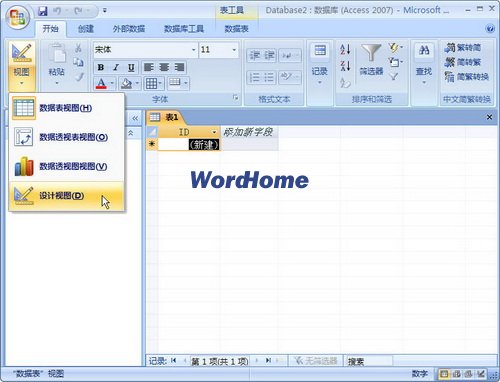Open the fill color dropdown arrow
The image size is (500, 382).
pos(137,83)
